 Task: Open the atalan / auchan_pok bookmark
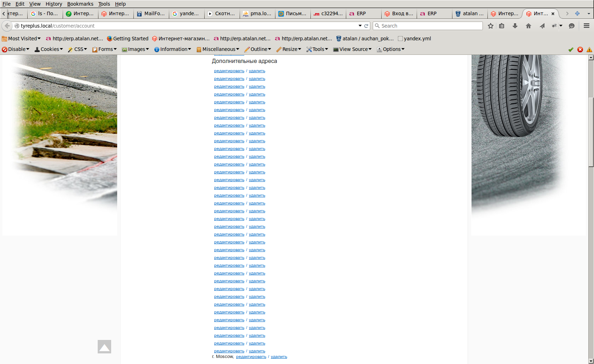pos(365,39)
